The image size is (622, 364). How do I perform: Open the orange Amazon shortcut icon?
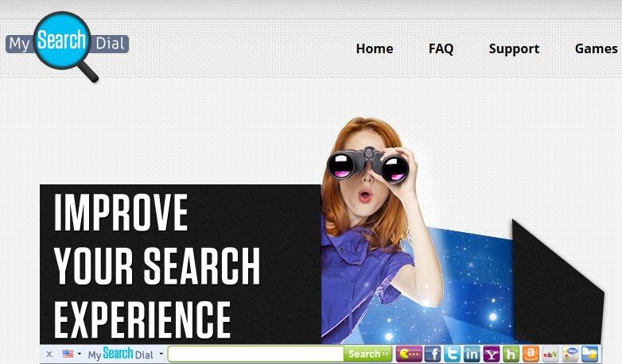(x=531, y=354)
